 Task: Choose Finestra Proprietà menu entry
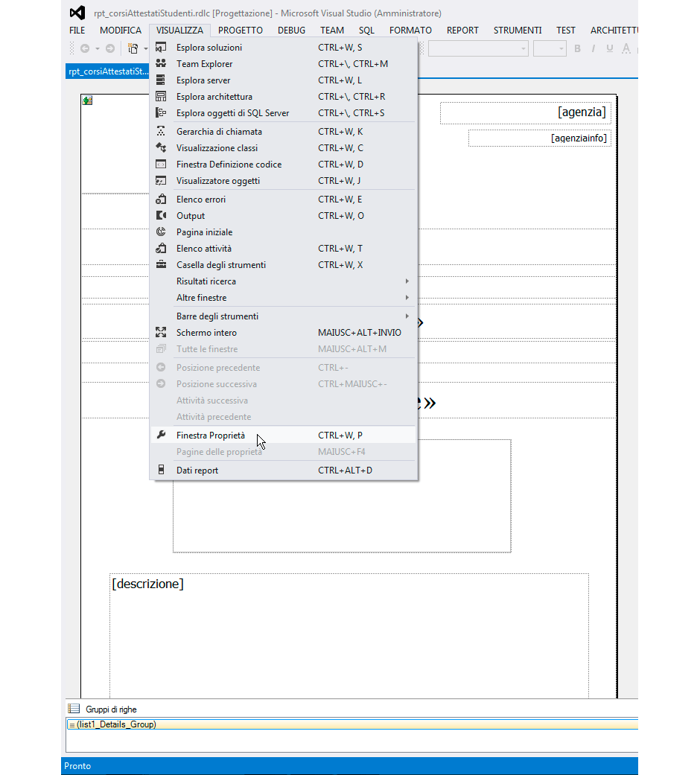(283, 435)
